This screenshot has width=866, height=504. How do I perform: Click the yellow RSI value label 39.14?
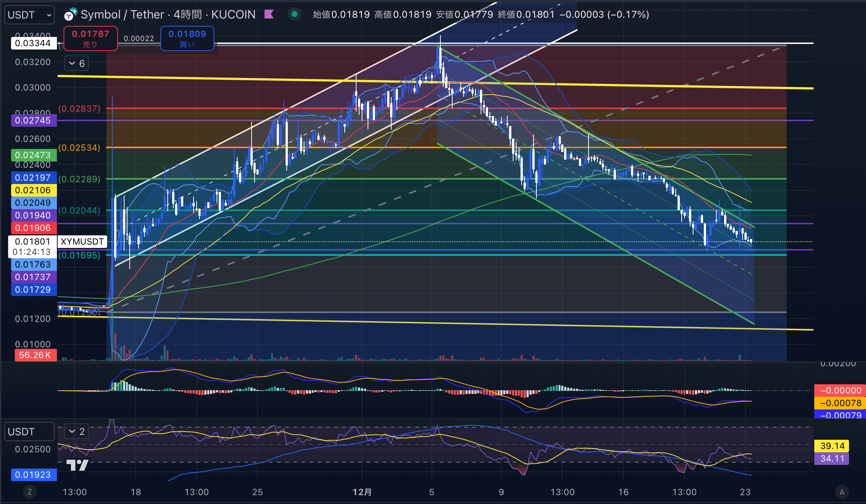[832, 446]
